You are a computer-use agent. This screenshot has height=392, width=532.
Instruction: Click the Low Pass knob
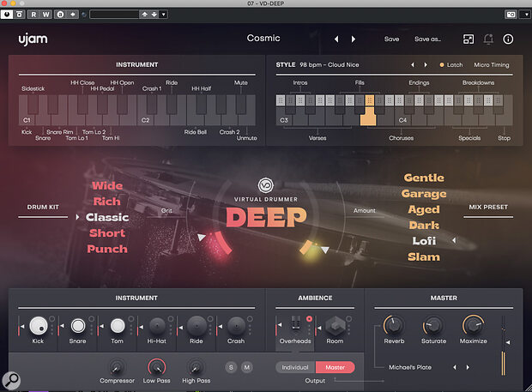click(x=156, y=367)
